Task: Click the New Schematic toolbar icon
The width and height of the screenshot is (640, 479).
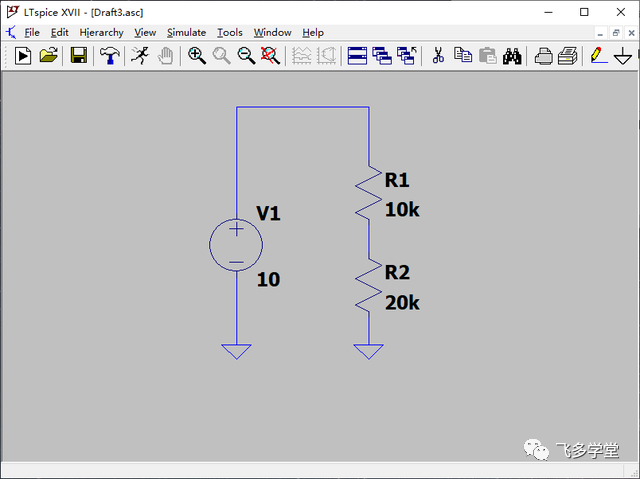Action: [x=23, y=55]
